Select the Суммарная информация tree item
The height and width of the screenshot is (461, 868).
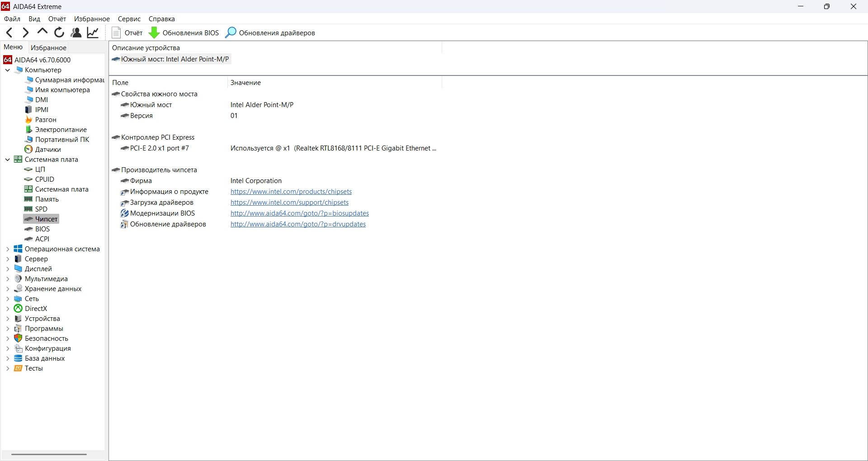click(65, 80)
